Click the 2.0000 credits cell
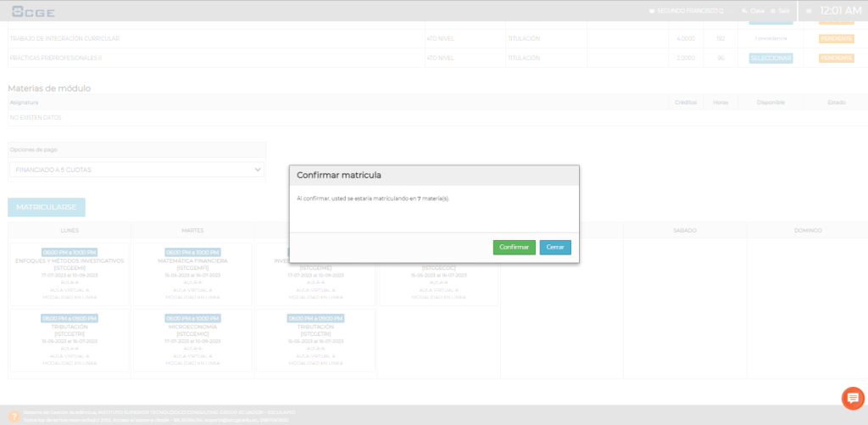Screen dimensions: 868x425 686,59
